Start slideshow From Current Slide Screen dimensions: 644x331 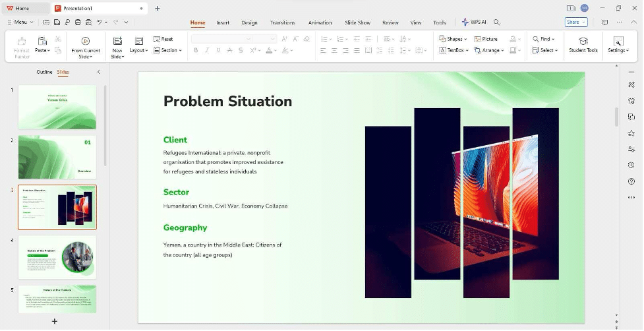[x=86, y=47]
